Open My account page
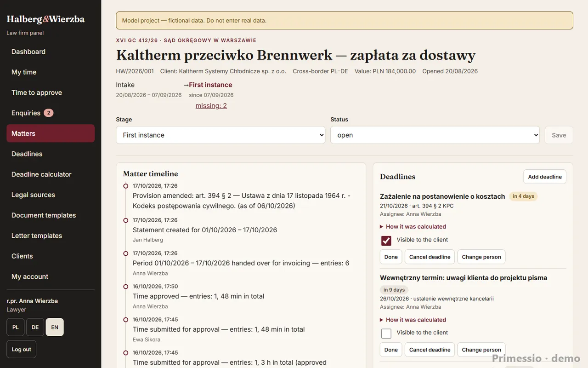 pos(51,276)
